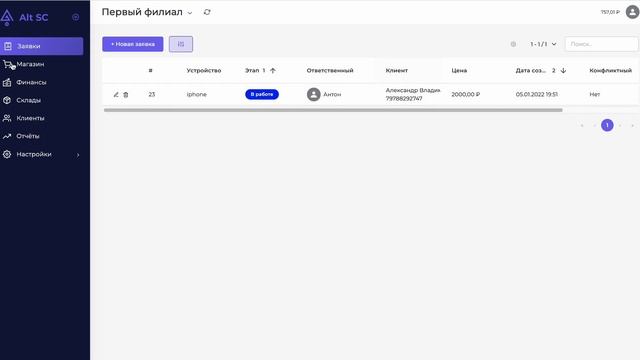Click the Alt SC logo
640x360 pixels.
24,17
